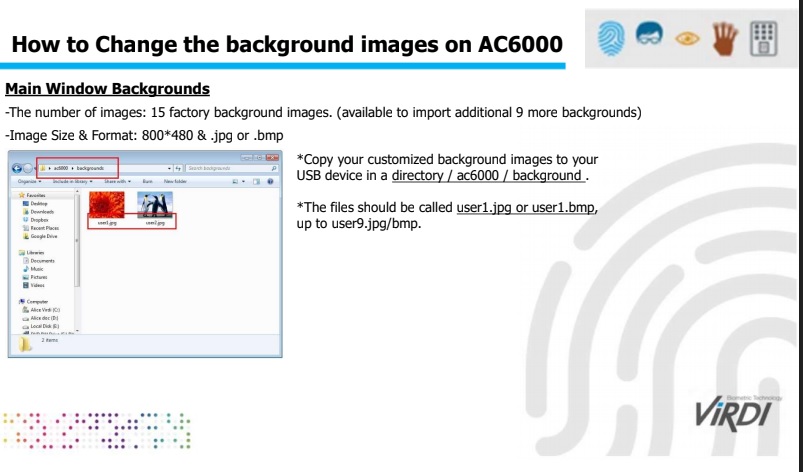Viewport: 803px width, 472px height.
Task: Click ac6000 in the address breadcrumb
Action: (61, 168)
